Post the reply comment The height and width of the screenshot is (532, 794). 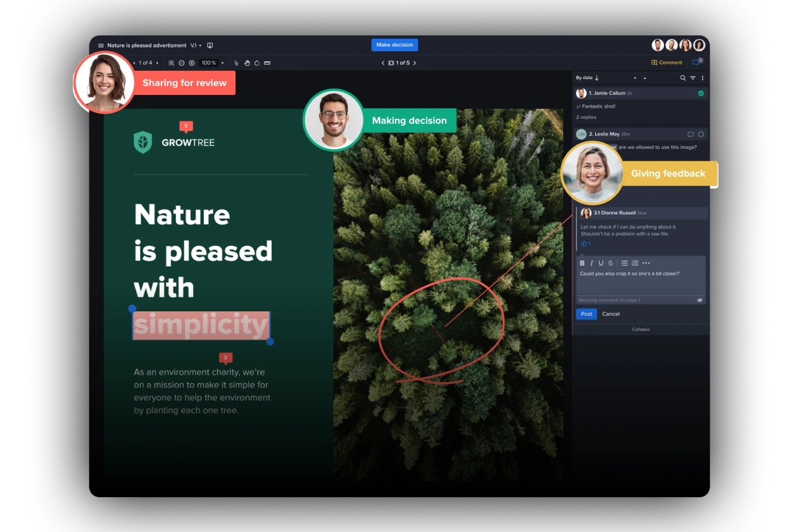tap(586, 314)
